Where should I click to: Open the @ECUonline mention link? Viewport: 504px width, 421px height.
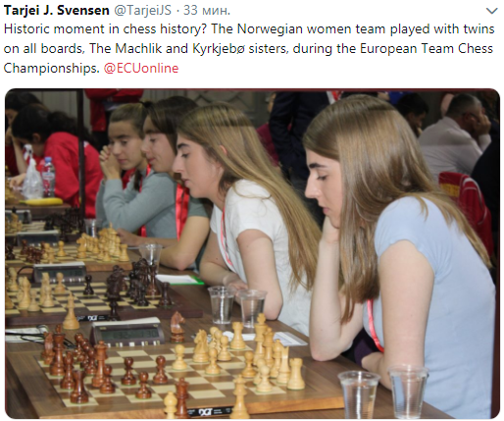pyautogui.click(x=141, y=68)
